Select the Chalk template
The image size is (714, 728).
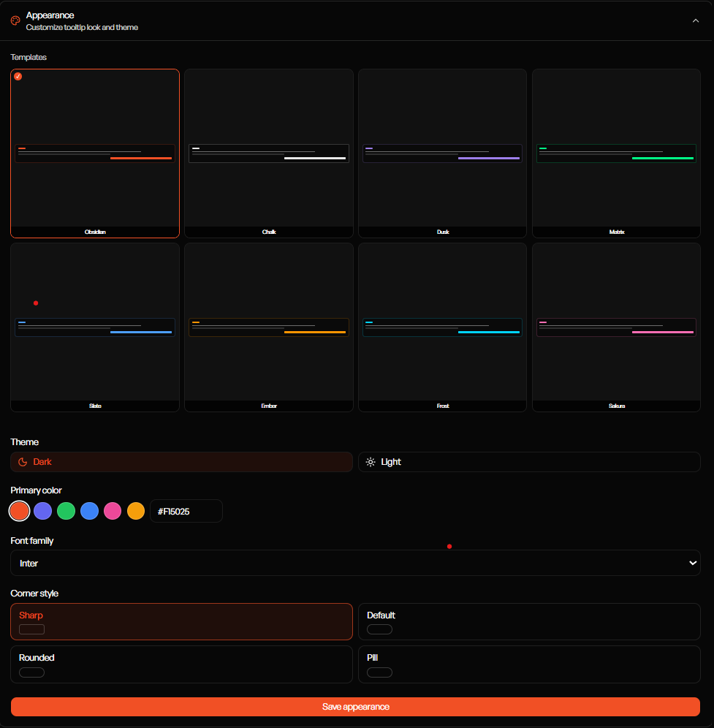pyautogui.click(x=269, y=153)
